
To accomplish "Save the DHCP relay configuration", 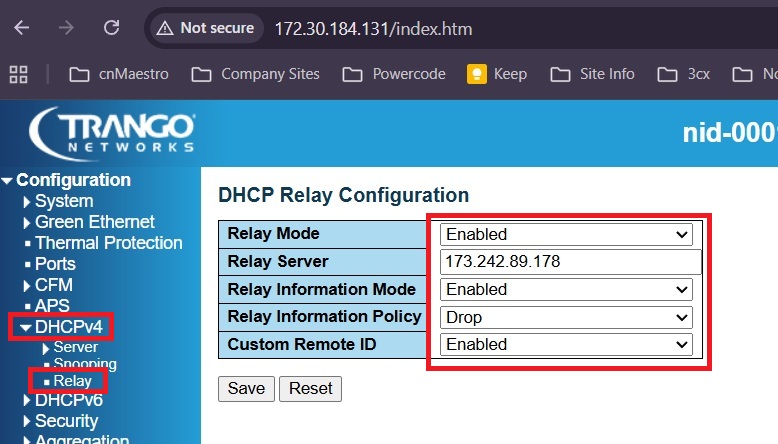I will [246, 388].
